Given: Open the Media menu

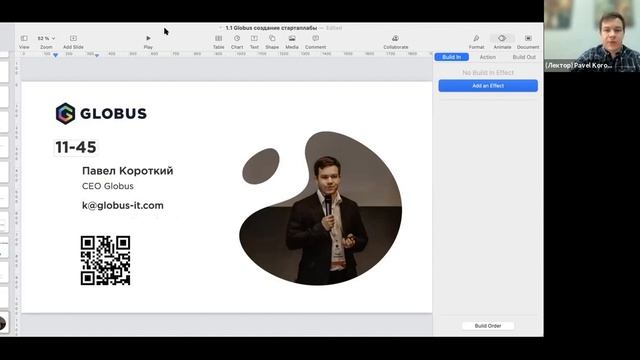Looking at the screenshot, I should (292, 42).
